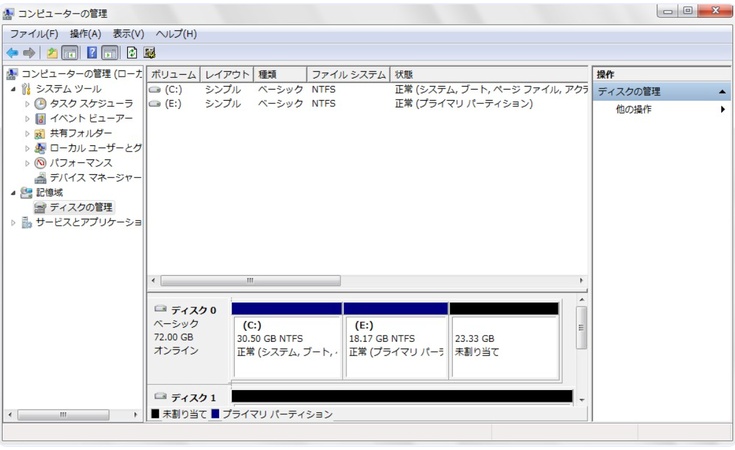Click the black 未割り当て legend swatch

click(156, 414)
